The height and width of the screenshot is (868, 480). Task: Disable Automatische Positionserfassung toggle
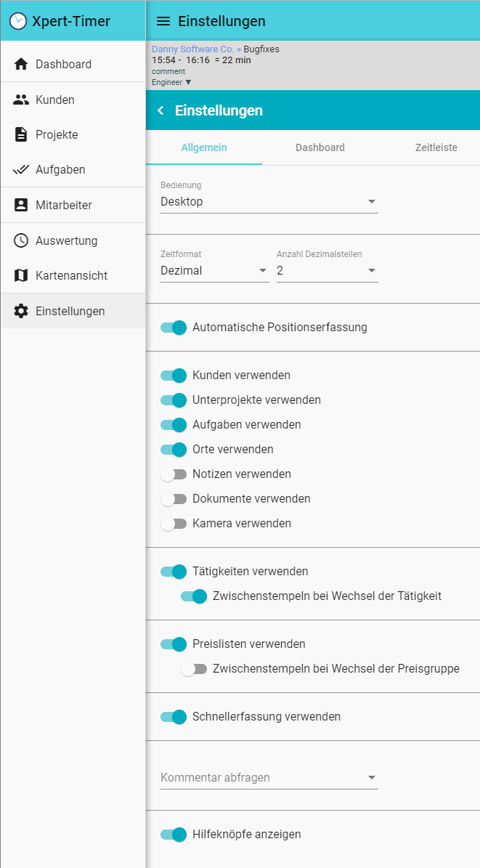pyautogui.click(x=174, y=328)
